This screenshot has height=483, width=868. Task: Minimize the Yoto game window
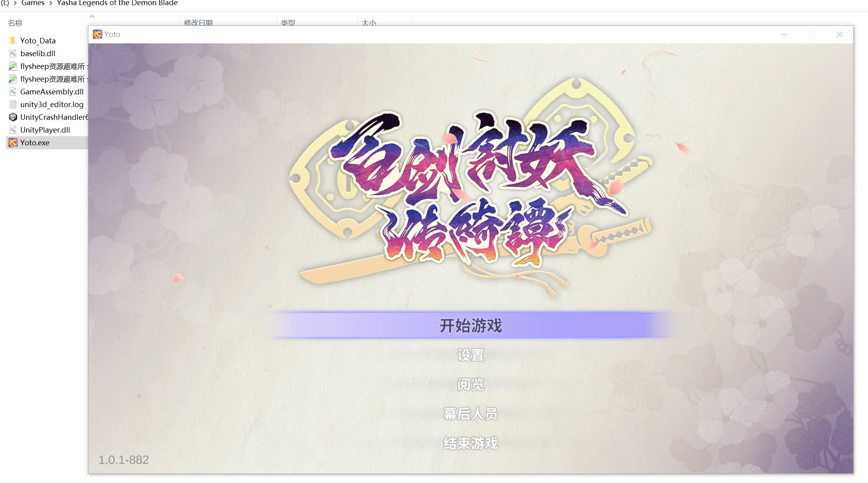pos(784,35)
